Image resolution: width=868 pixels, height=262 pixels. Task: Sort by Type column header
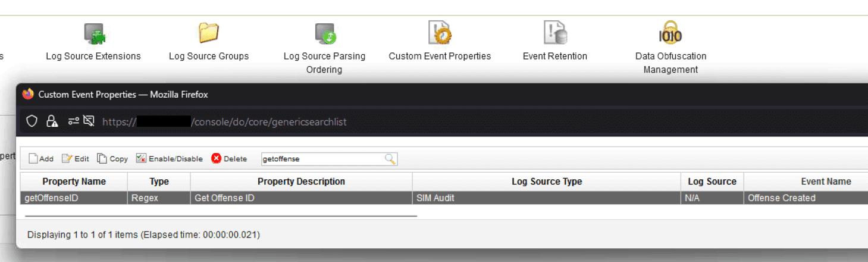159,182
